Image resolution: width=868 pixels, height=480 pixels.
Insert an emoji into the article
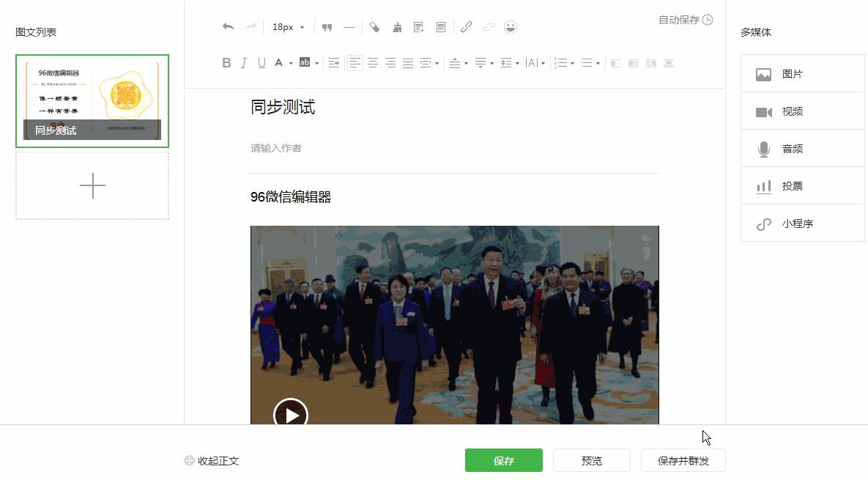tap(511, 26)
